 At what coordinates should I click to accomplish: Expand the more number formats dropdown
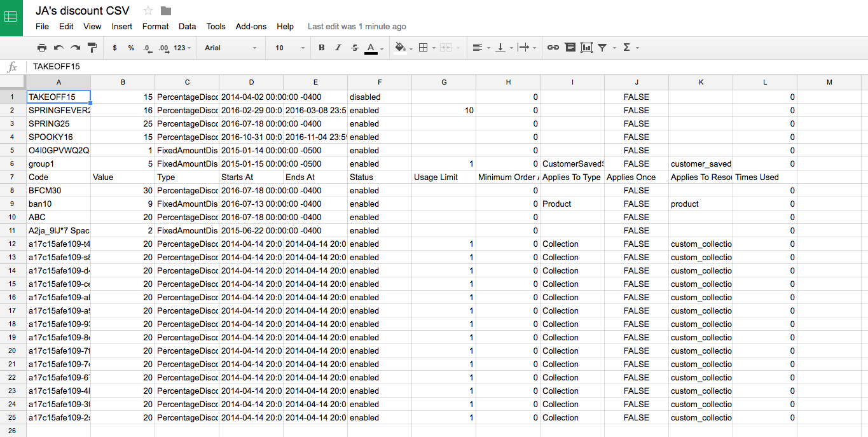[183, 48]
